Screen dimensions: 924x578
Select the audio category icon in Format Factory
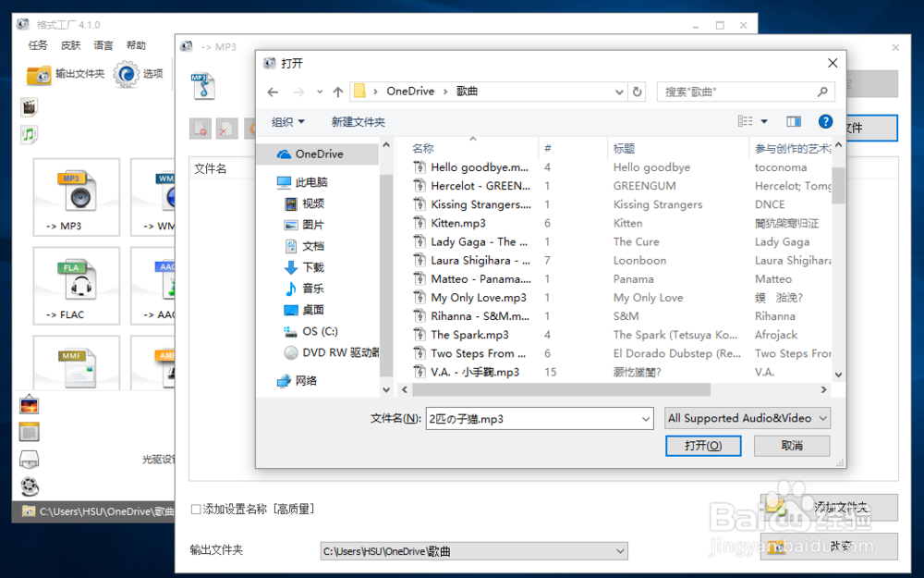click(29, 134)
